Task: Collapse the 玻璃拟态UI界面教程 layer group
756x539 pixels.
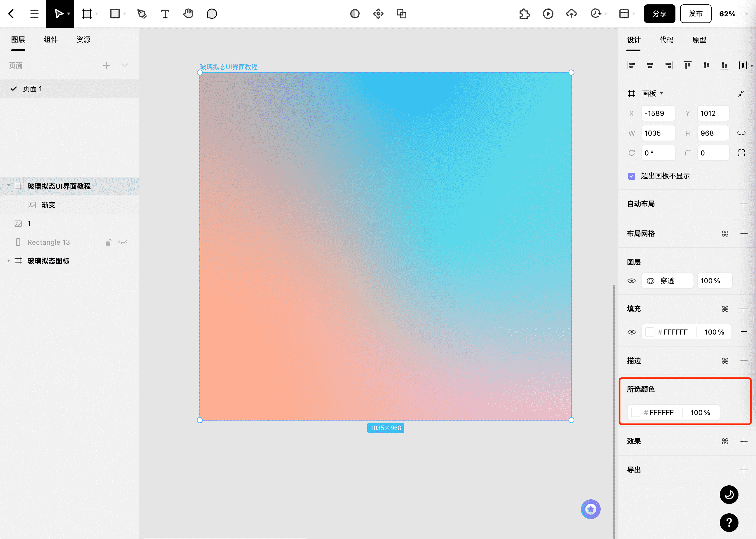Action: coord(9,185)
